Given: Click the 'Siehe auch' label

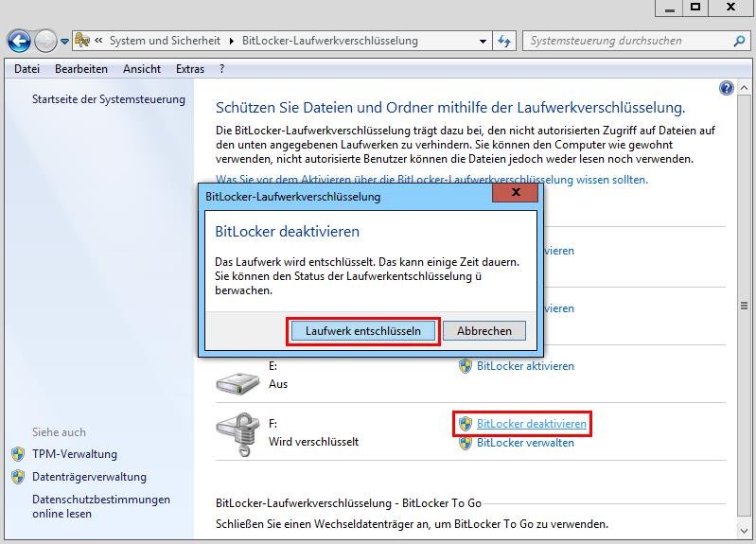Looking at the screenshot, I should point(59,432).
